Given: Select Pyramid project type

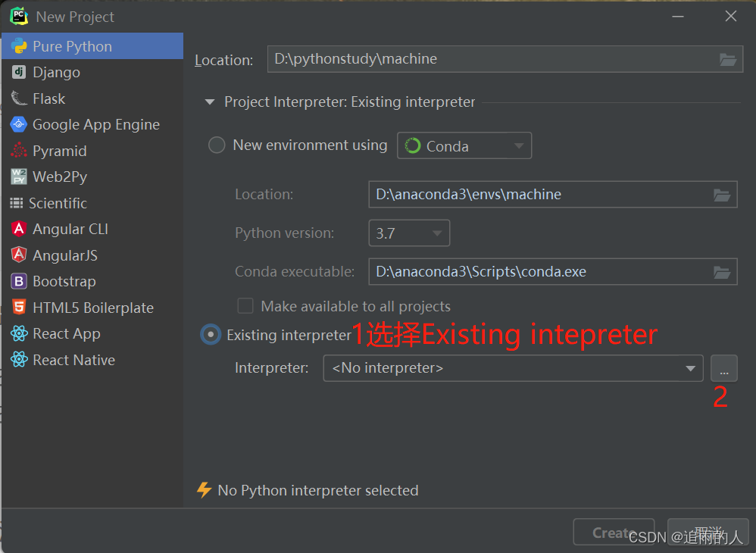Looking at the screenshot, I should coord(92,151).
